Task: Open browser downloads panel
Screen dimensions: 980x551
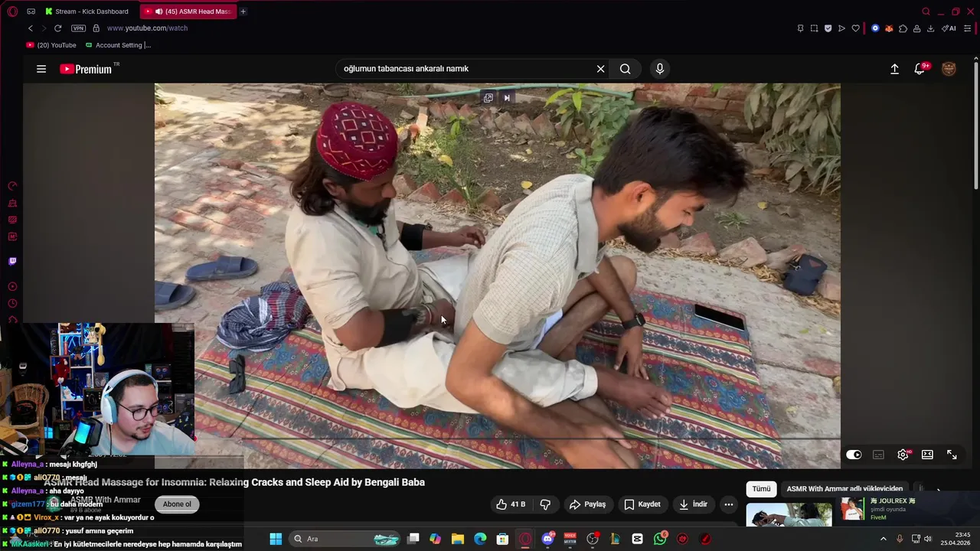Action: point(930,28)
